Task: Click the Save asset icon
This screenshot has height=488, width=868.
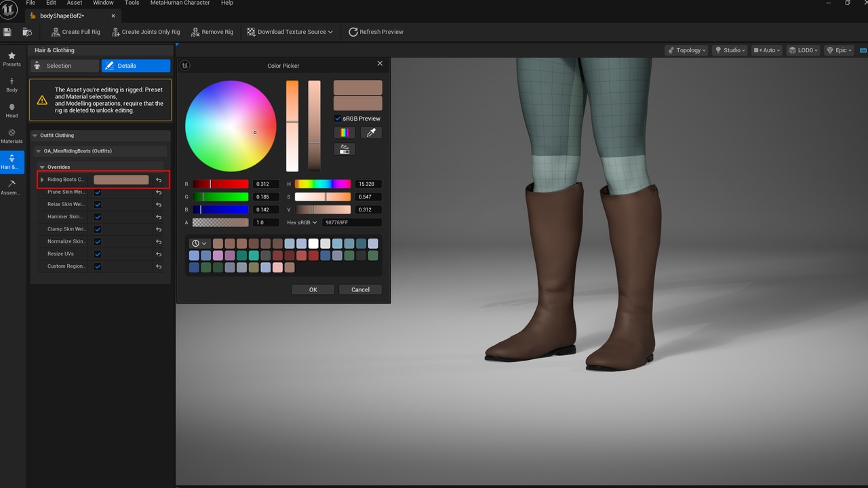Action: click(7, 32)
